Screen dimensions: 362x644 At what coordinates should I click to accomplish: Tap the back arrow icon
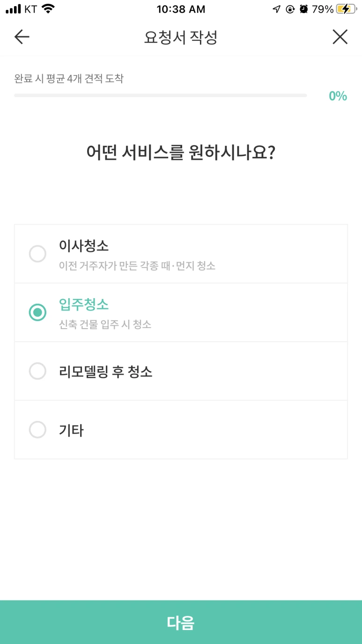pos(22,37)
